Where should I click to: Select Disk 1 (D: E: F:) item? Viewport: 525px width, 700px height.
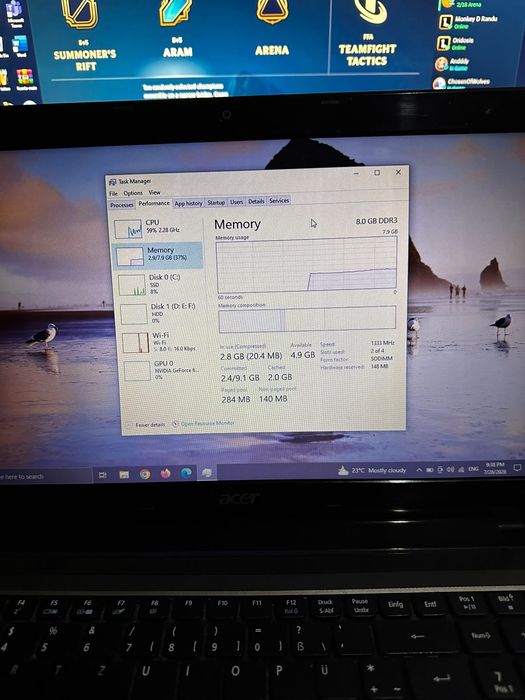pos(161,313)
